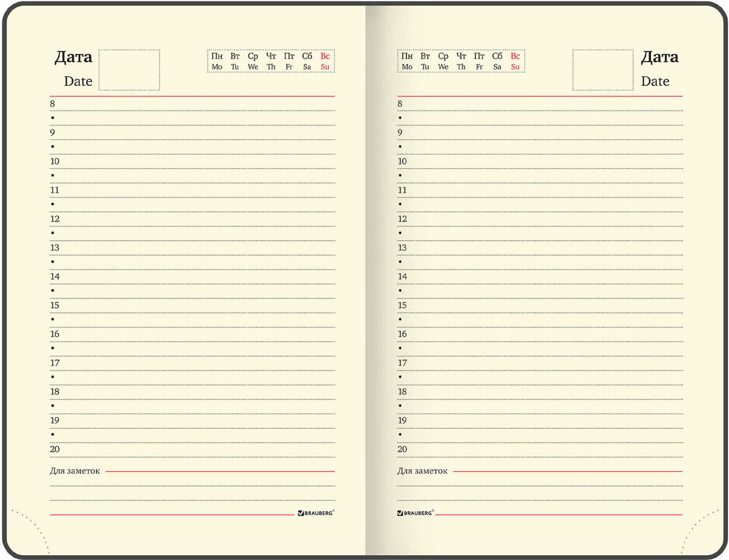Click the BRAUBERG logo on the right page

[x=415, y=513]
